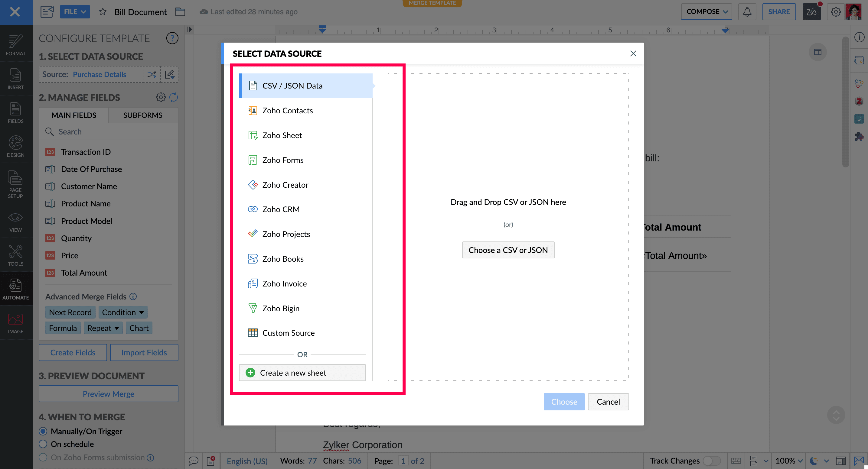Click Create a new sheet button
The width and height of the screenshot is (868, 469).
pos(302,373)
